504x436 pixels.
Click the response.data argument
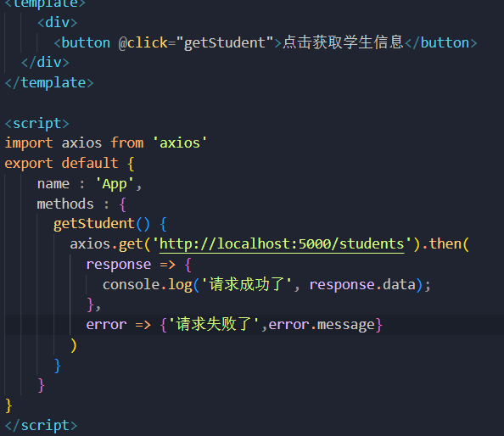coord(362,285)
